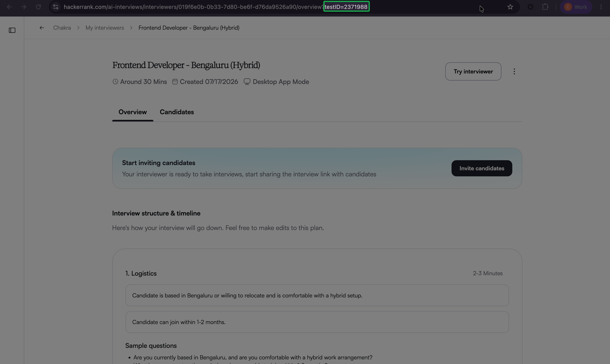Viewport: 610px width, 364px height.
Task: Open the browser extensions puzzle icon
Action: point(545,7)
